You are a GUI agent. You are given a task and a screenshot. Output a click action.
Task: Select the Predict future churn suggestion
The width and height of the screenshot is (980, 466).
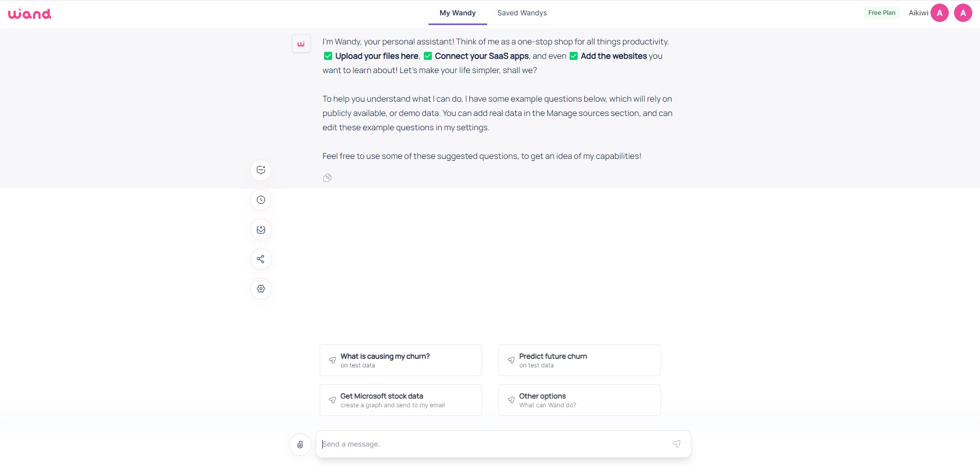pyautogui.click(x=580, y=360)
